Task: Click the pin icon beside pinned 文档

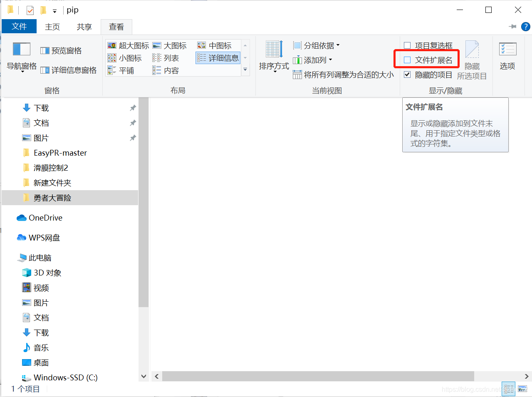Action: [133, 123]
